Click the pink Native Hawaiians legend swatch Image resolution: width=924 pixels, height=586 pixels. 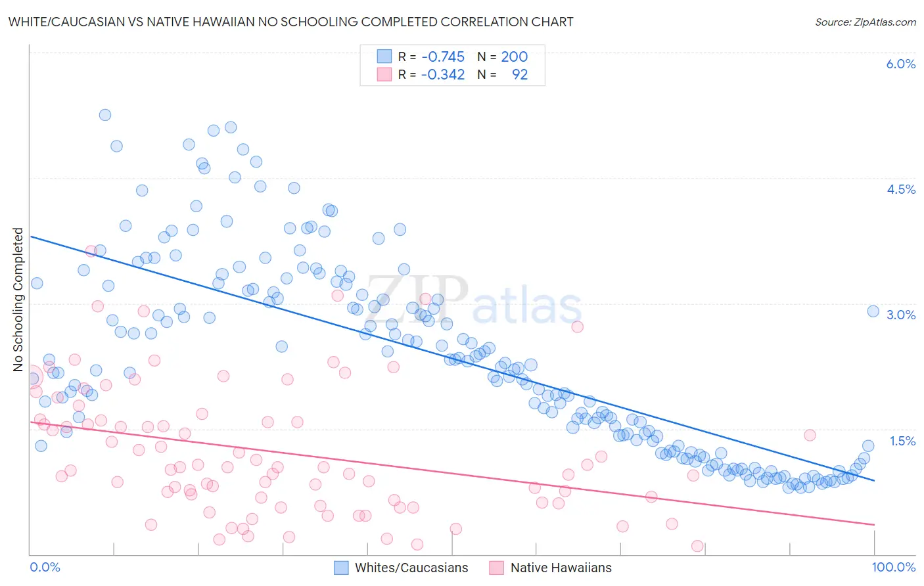click(496, 568)
